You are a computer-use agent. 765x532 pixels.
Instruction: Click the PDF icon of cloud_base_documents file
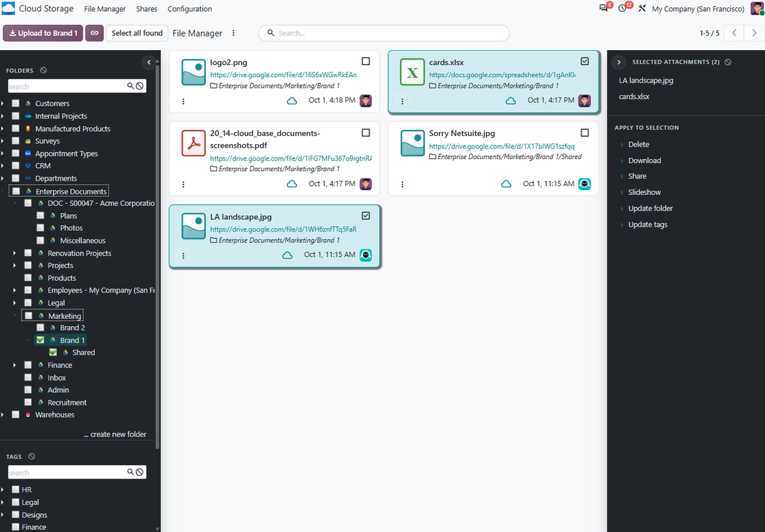(193, 143)
